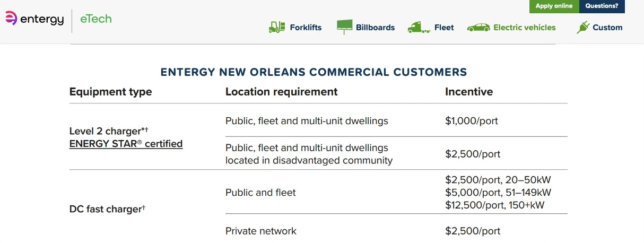Viewport: 644px width, 243px height.
Task: Open the eTech logo link
Action: click(x=96, y=19)
